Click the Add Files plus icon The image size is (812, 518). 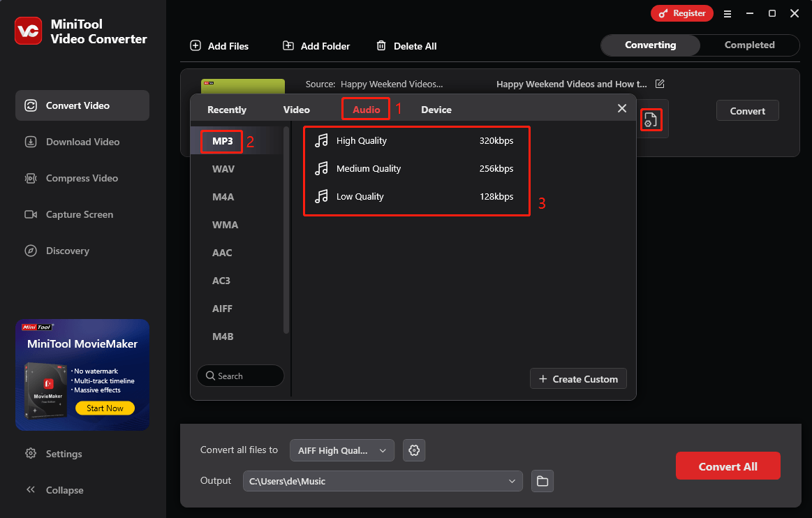click(195, 45)
